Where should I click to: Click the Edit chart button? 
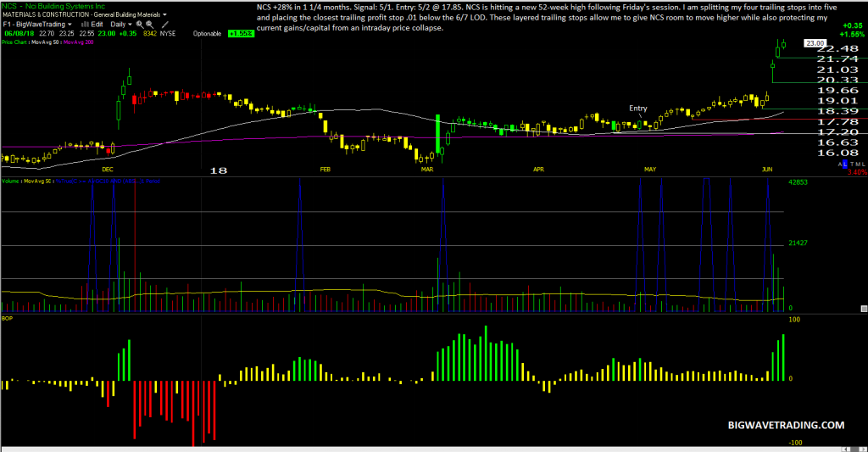pyautogui.click(x=97, y=25)
